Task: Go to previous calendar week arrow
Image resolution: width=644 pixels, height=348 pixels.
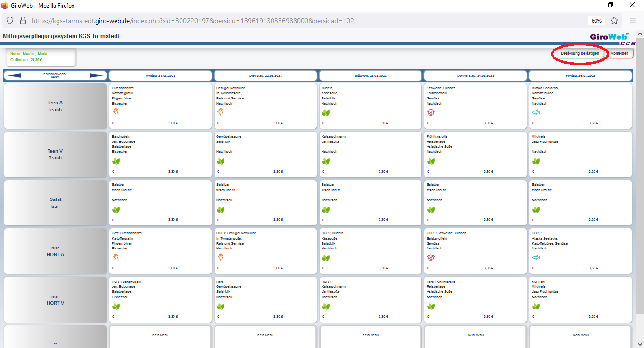Action: (14, 75)
